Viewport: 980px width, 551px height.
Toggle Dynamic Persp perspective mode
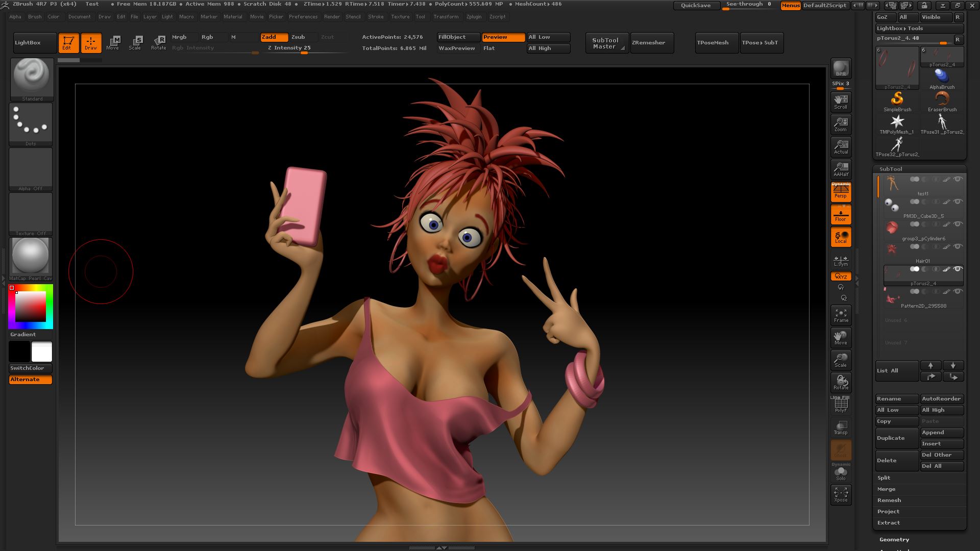pyautogui.click(x=841, y=191)
